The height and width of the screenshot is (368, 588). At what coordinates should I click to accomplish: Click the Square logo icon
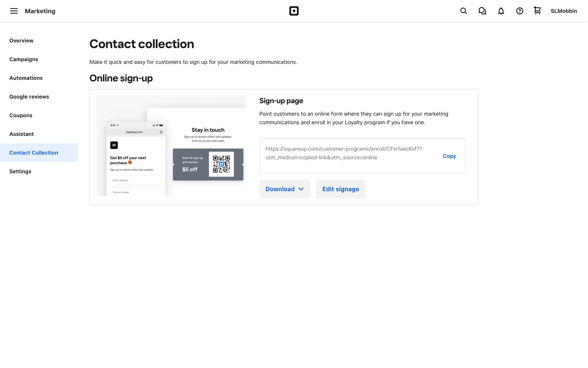click(294, 11)
